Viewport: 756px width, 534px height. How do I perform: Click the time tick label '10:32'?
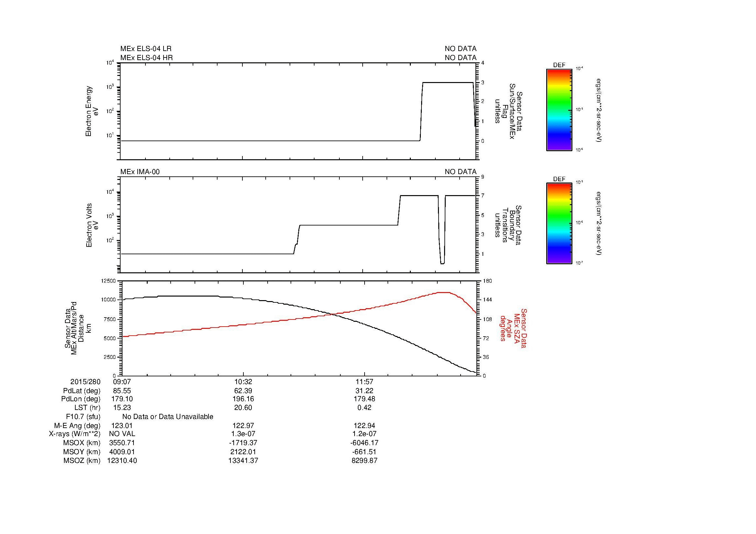(x=243, y=382)
